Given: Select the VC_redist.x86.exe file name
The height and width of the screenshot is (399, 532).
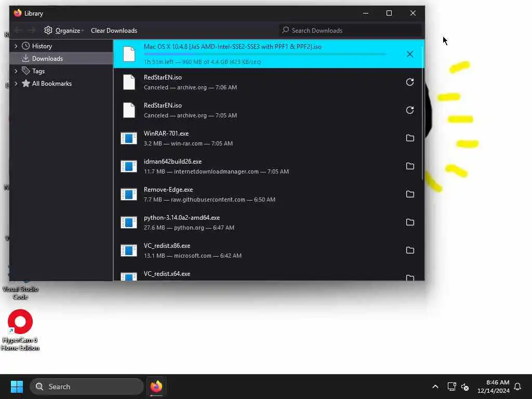Looking at the screenshot, I should (167, 246).
